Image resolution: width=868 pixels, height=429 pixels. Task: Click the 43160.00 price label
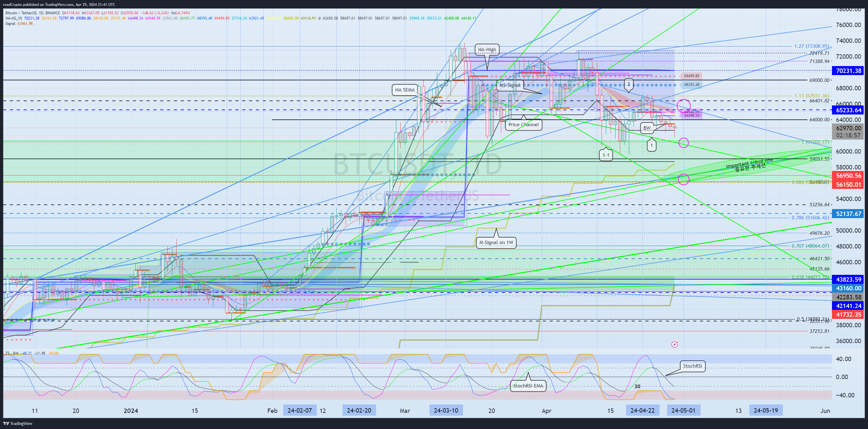[x=848, y=288]
